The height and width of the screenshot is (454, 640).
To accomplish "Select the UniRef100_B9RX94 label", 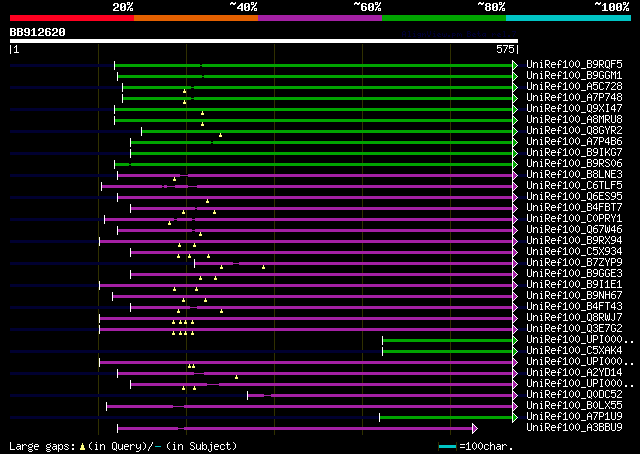I will coord(574,241).
